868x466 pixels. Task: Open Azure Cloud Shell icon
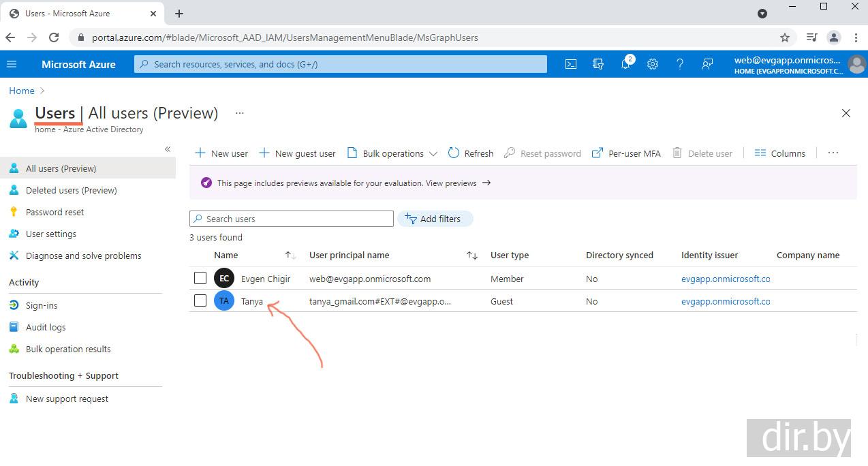pyautogui.click(x=571, y=64)
